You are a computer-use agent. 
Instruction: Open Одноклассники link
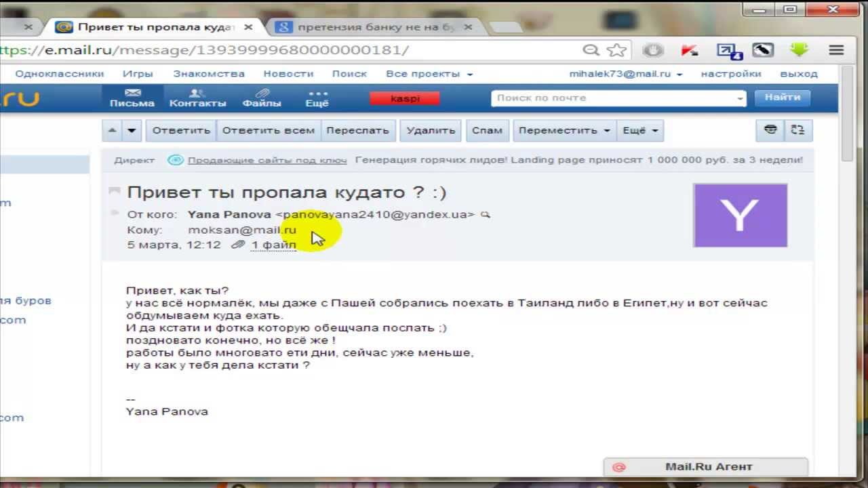tap(60, 74)
